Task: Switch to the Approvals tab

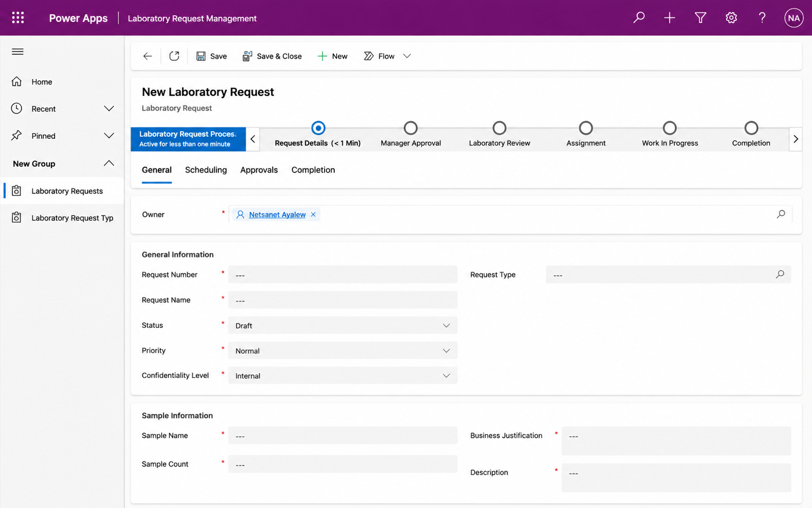Action: pos(259,170)
